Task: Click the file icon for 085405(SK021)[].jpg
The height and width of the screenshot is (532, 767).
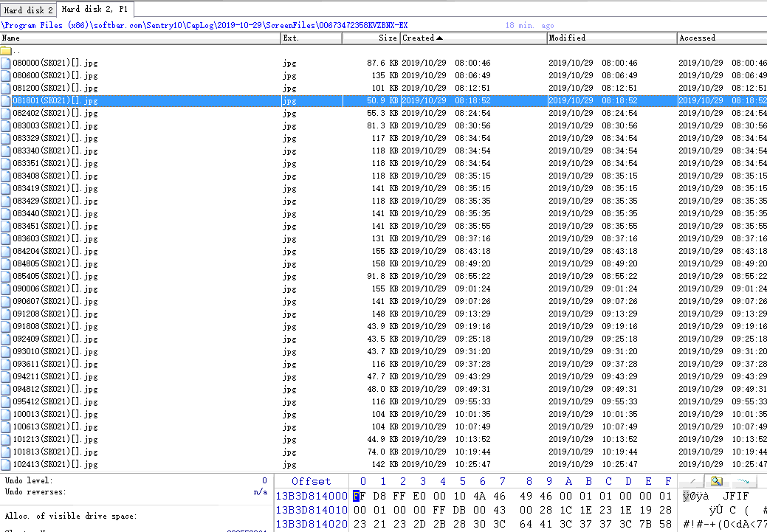Action: point(5,277)
